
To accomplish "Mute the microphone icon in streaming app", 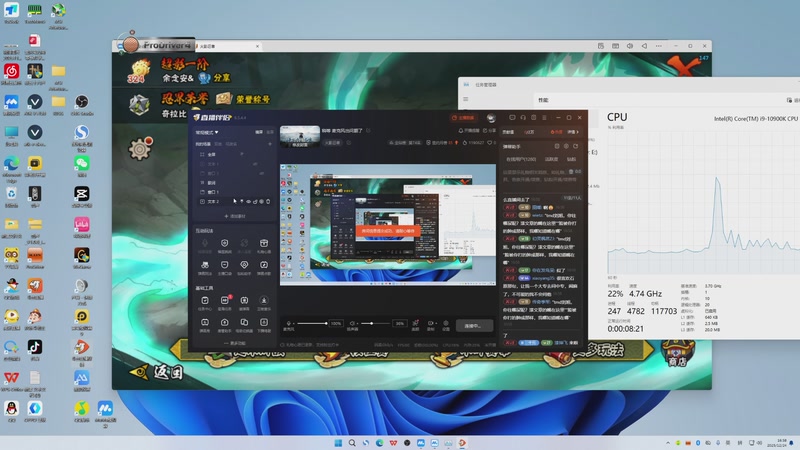I will (x=289, y=323).
